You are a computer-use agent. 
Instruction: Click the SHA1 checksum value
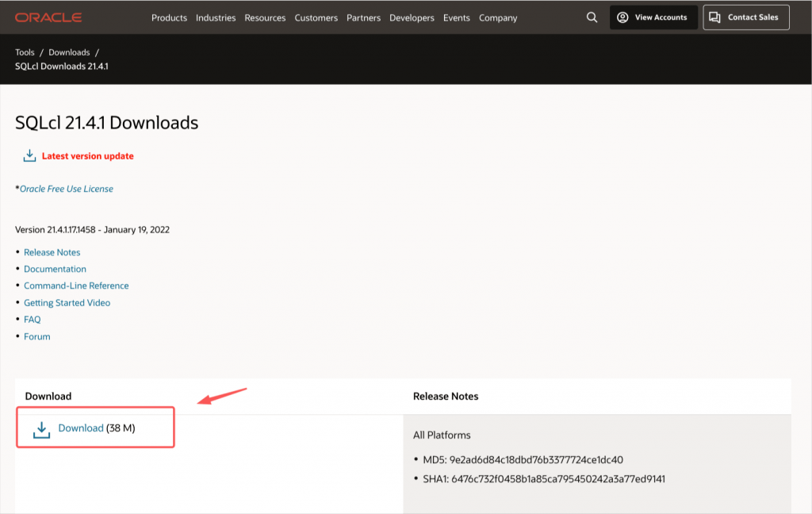[x=557, y=479]
